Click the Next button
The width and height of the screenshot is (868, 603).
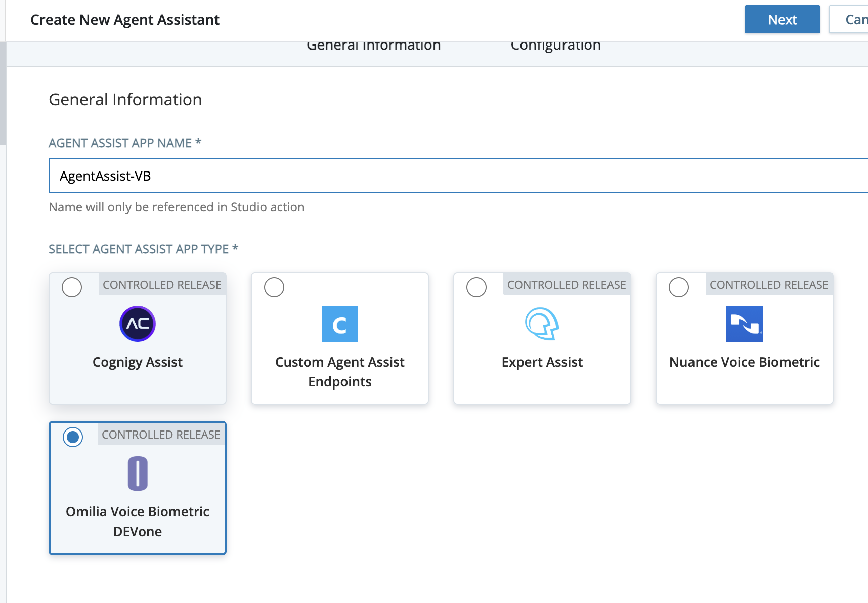783,19
